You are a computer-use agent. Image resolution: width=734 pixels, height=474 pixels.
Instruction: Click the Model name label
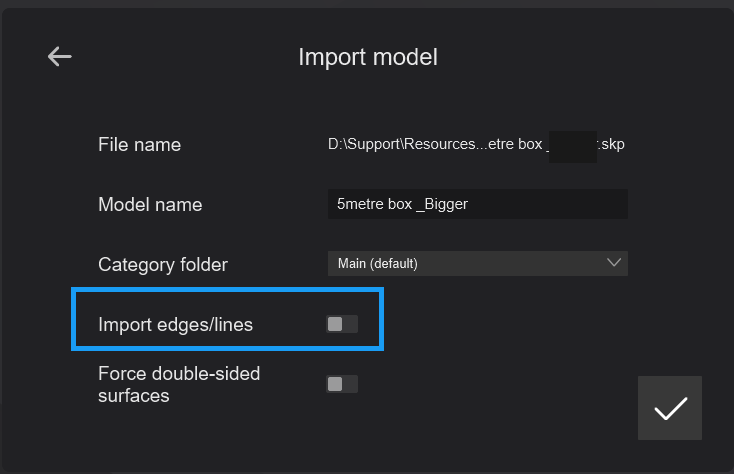150,204
